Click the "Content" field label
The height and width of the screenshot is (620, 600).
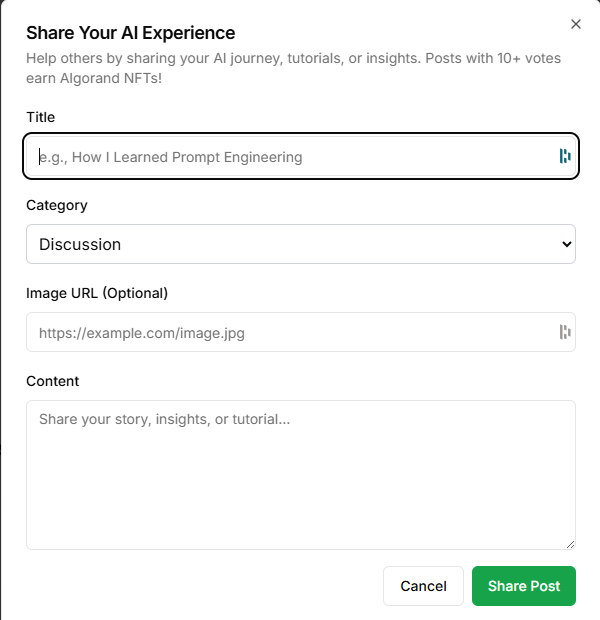tap(52, 381)
